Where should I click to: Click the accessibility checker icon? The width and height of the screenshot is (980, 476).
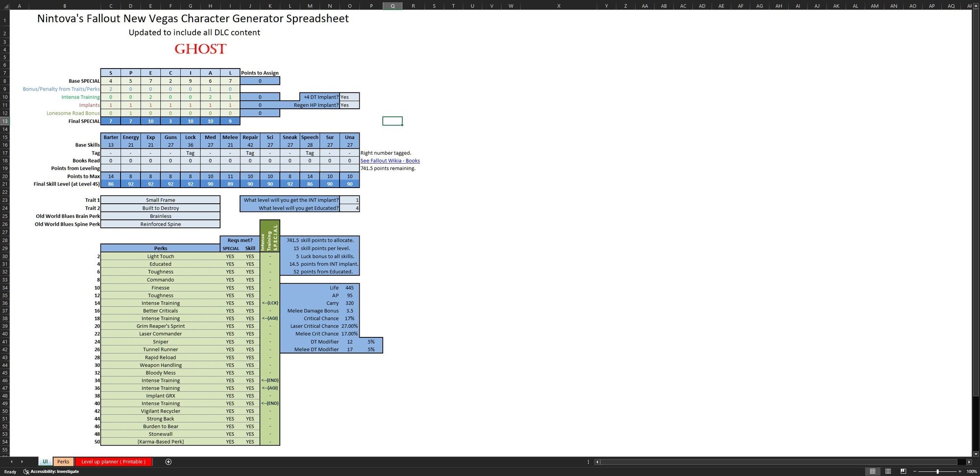click(x=26, y=472)
